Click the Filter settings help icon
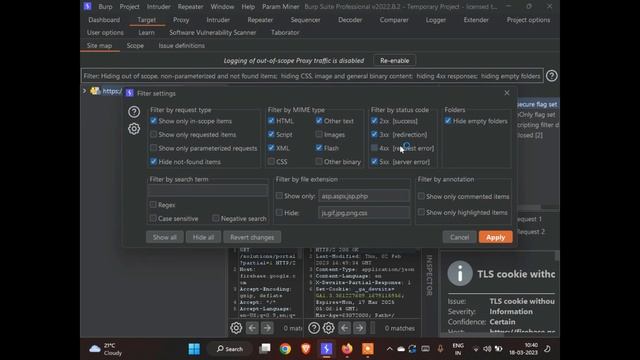Screen dimensions: 640x360 [x=134, y=111]
